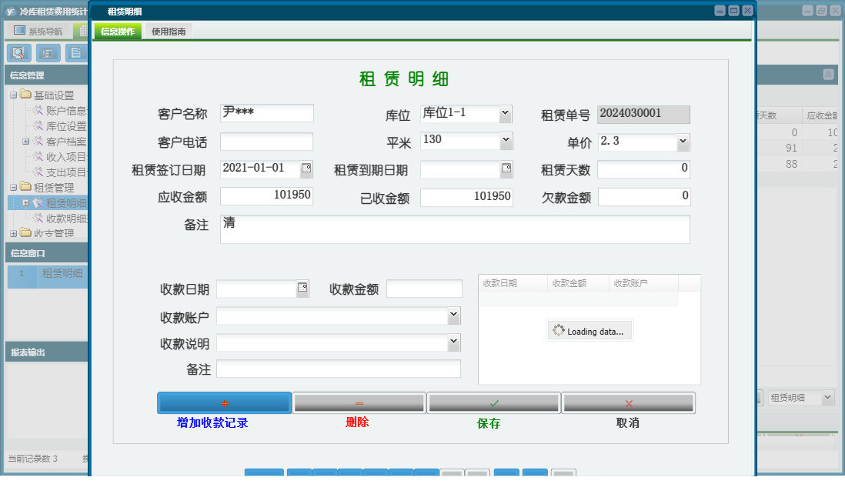
Task: Open the 收款说明 dropdown
Action: (454, 342)
